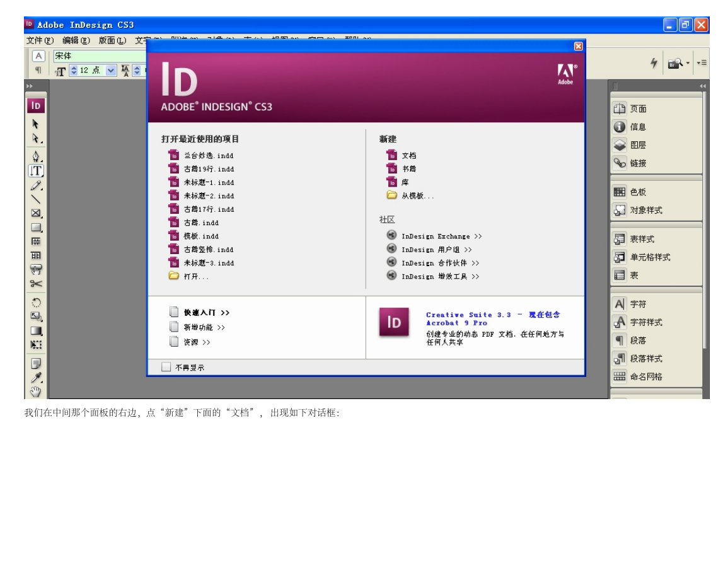
Task: Select the Rectangle Frame tool with X
Action: coord(36,213)
